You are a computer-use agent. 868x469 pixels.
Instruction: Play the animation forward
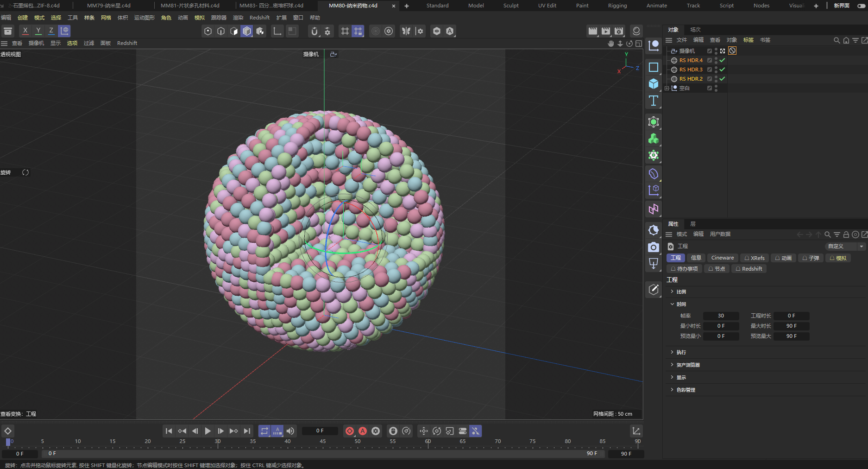[x=208, y=431]
